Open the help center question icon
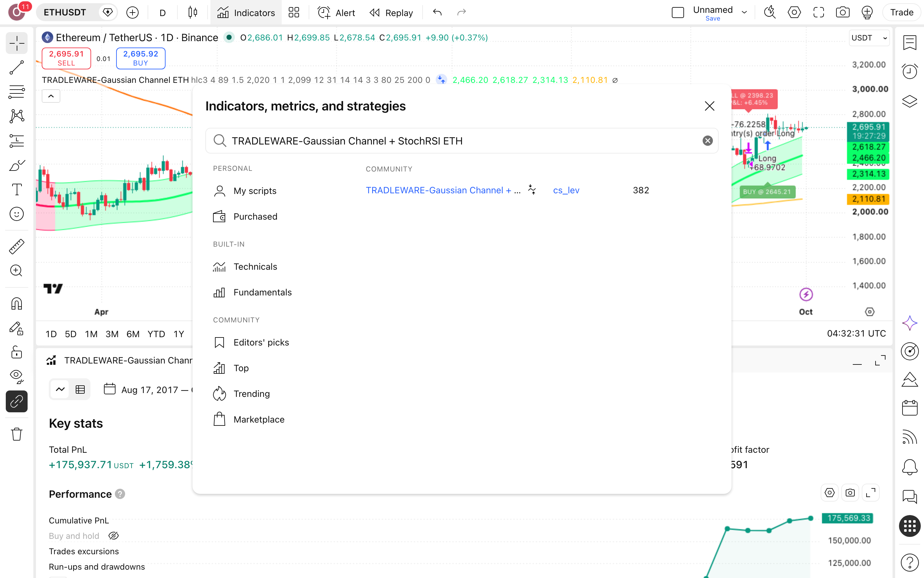 tap(910, 562)
